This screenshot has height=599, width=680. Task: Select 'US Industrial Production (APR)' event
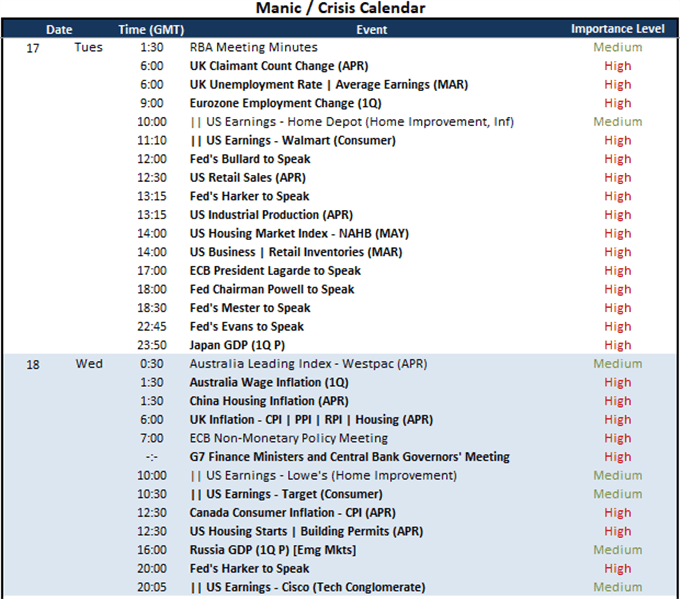(271, 215)
